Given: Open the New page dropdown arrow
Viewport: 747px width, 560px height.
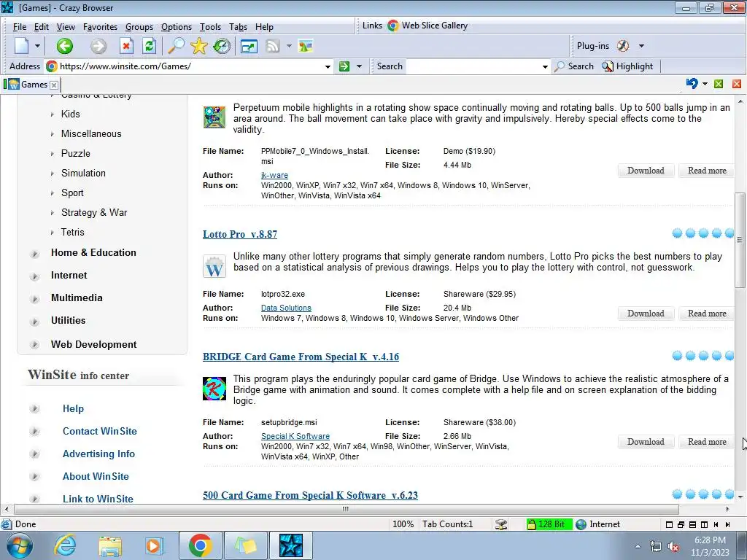Looking at the screenshot, I should pos(37,46).
